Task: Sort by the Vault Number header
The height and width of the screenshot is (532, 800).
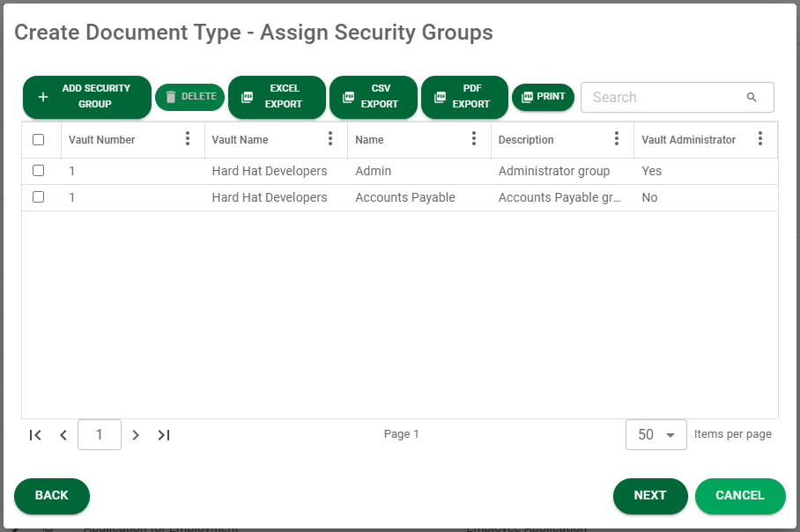Action: (x=101, y=140)
